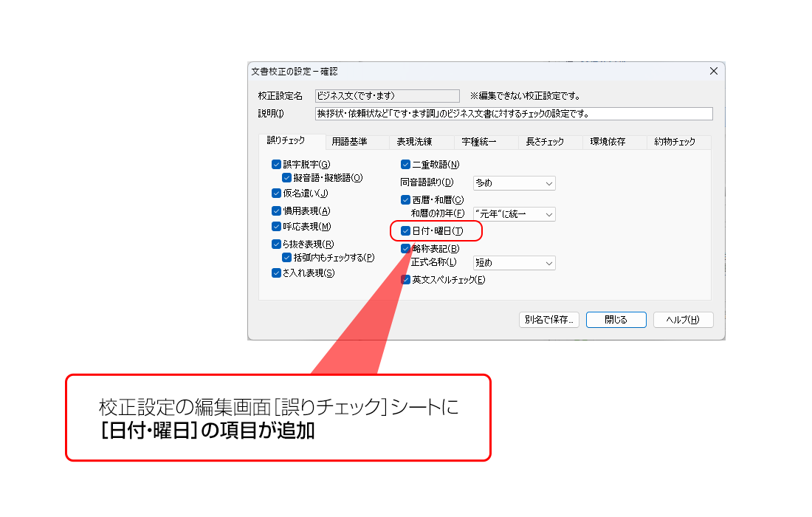Select the 約物チェック tab
This screenshot has width=812, height=517.
pyautogui.click(x=674, y=142)
